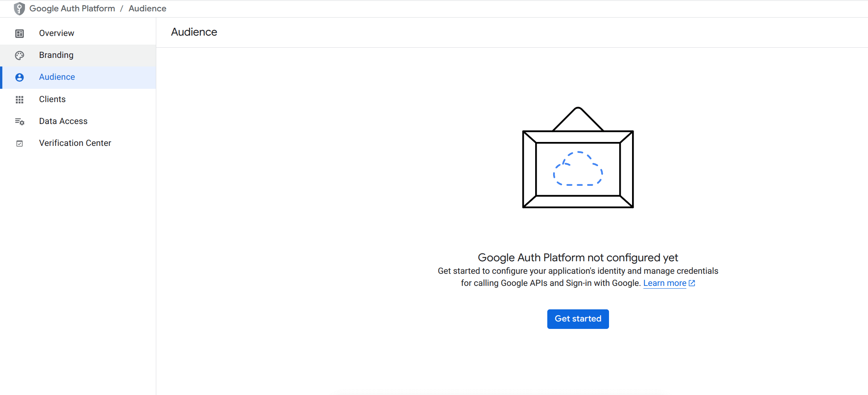Click the Audience page heading
Viewport: 868px width, 395px height.
[194, 32]
